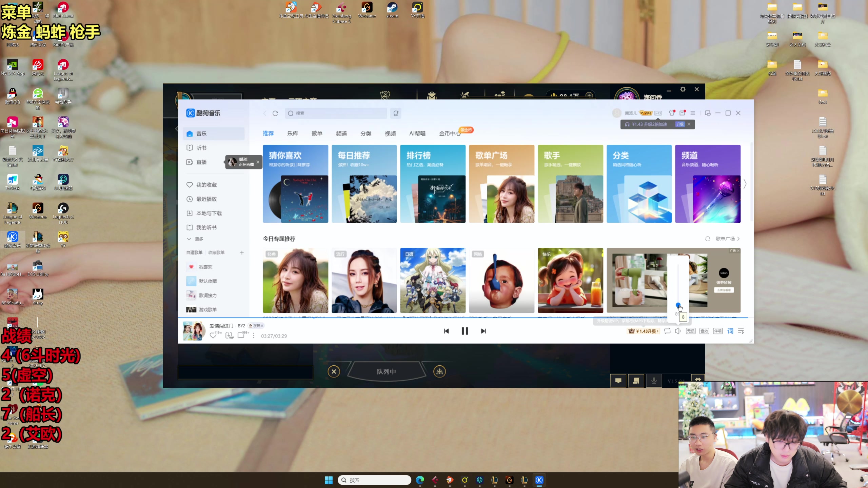
Task: Go to previous track
Action: pos(446,331)
